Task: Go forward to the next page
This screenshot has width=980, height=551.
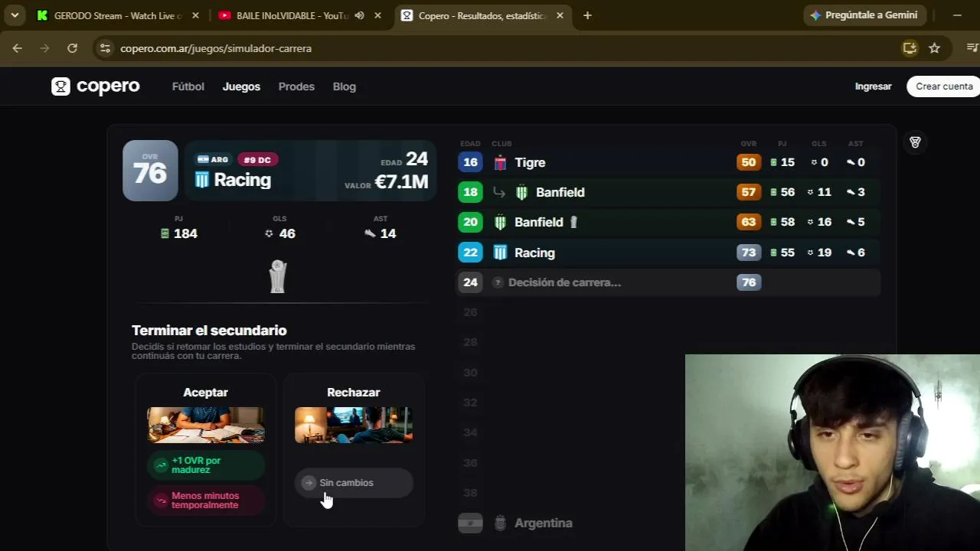Action: click(44, 48)
